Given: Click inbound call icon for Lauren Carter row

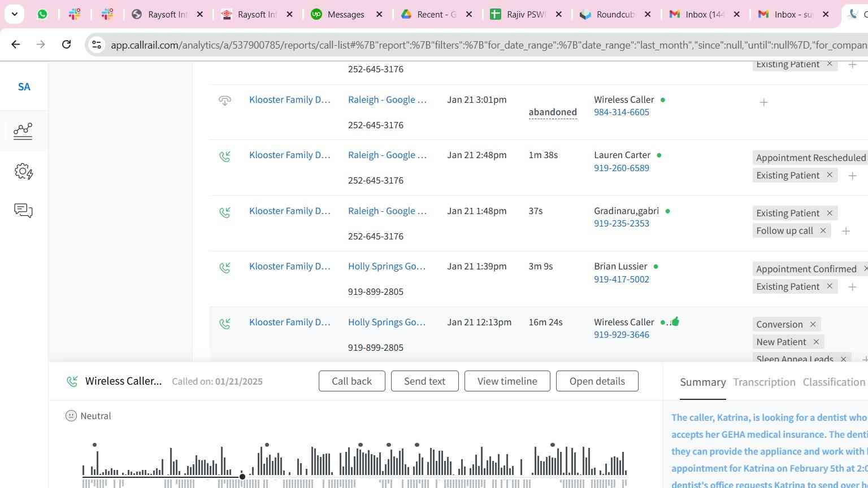Looking at the screenshot, I should tap(225, 156).
